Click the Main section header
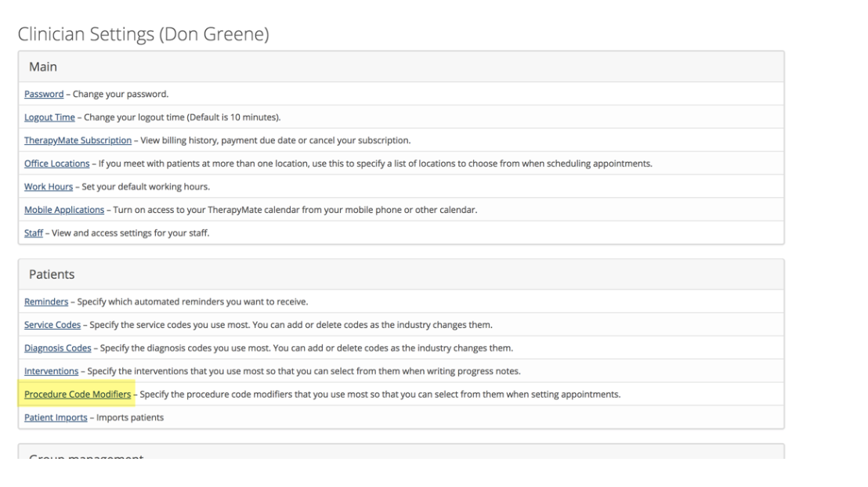This screenshot has height=487, width=868. coord(43,67)
